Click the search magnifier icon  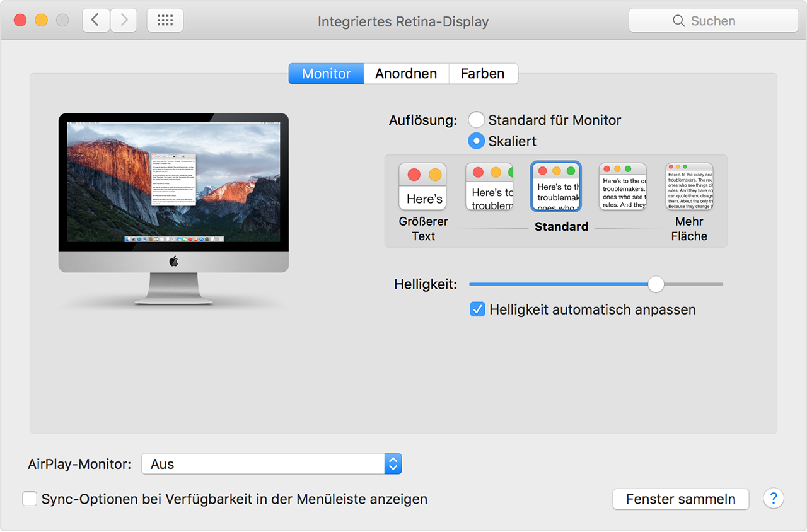(679, 21)
